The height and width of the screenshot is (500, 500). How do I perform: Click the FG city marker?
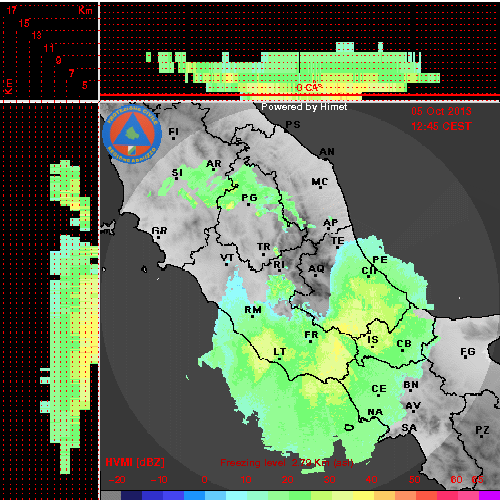click(x=466, y=358)
